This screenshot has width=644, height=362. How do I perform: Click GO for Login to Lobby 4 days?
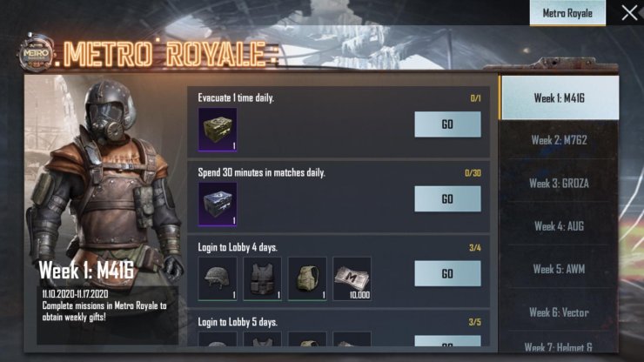pyautogui.click(x=447, y=273)
